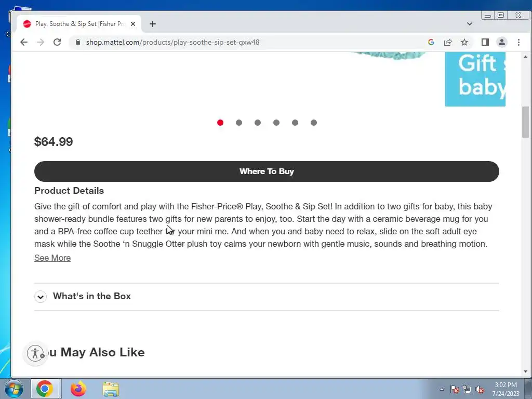The width and height of the screenshot is (532, 399).
Task: Share this page using the share icon
Action: 448,42
